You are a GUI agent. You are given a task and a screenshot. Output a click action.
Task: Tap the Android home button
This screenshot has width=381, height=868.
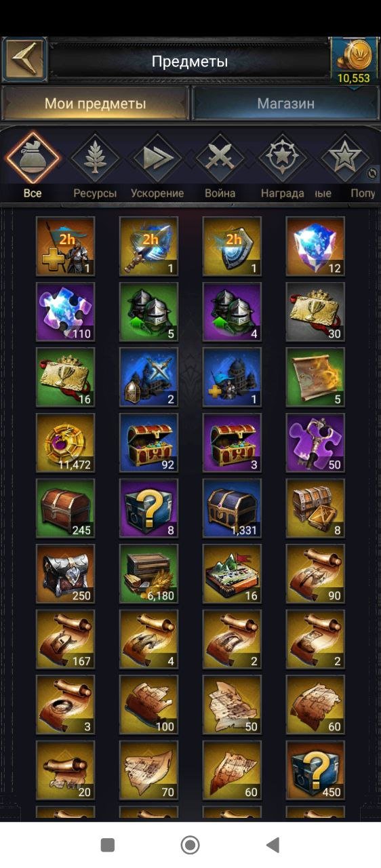click(x=190, y=845)
